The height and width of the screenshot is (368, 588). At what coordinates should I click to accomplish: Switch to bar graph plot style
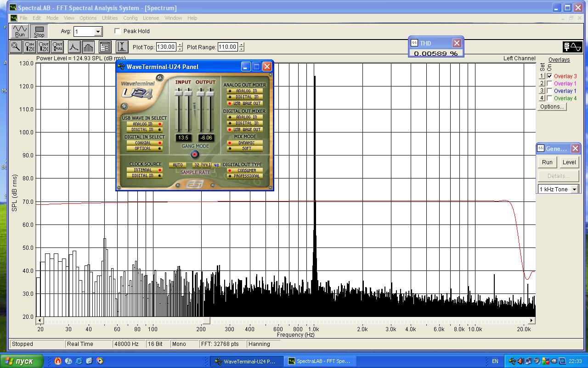(x=88, y=46)
